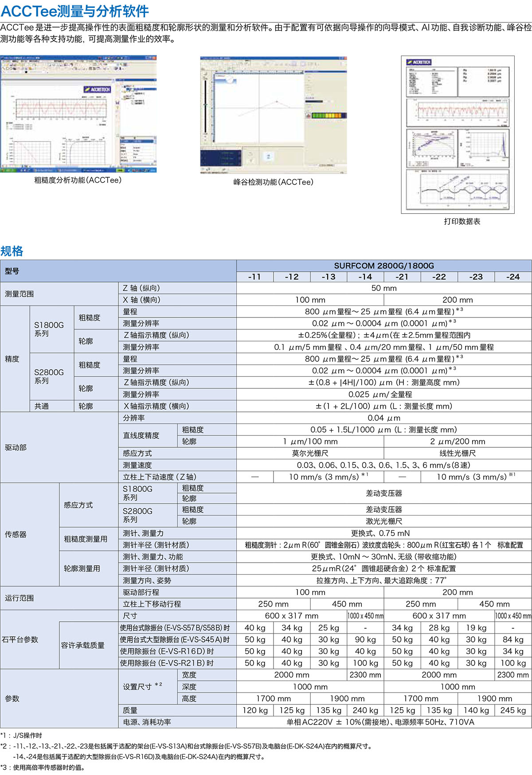Click the "精度" category cell
This screenshot has width=532, height=775.
pyautogui.click(x=15, y=359)
